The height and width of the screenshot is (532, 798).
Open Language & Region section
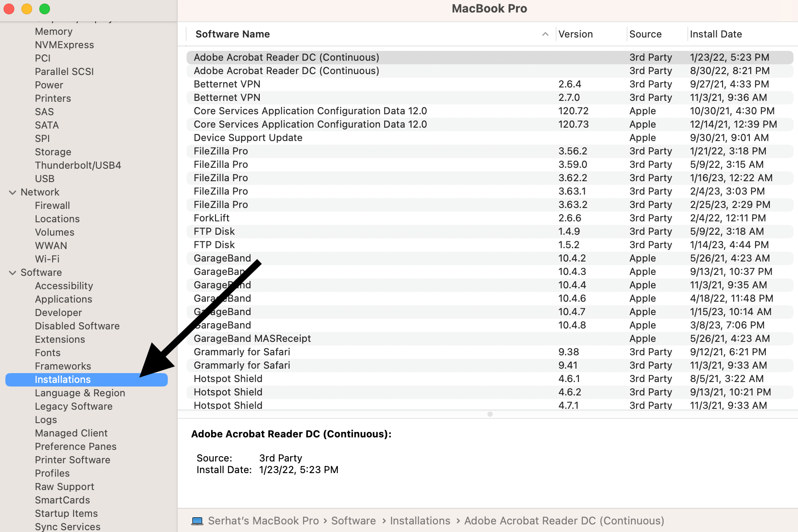(x=80, y=393)
